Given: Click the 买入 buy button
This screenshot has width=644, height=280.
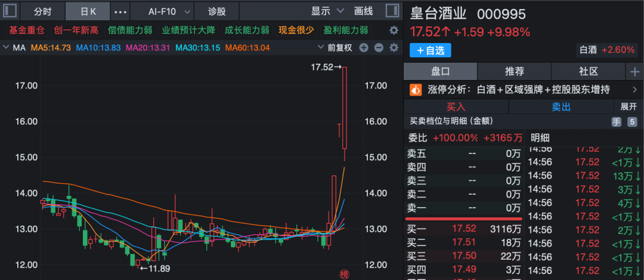Looking at the screenshot, I should click(456, 107).
